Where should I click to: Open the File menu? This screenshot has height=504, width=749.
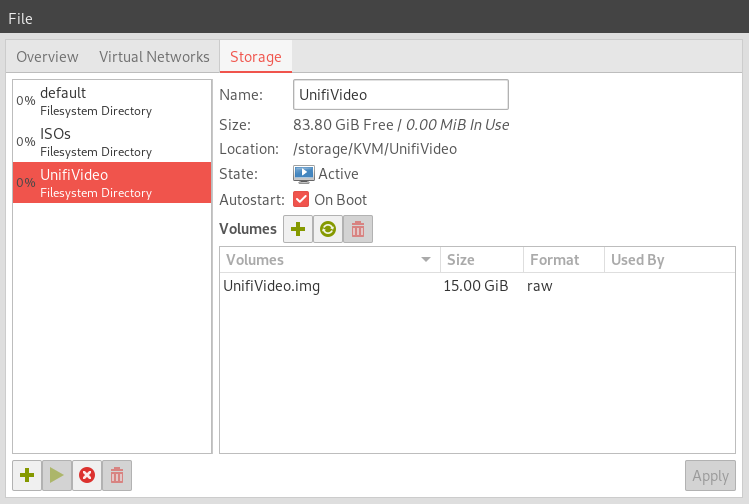[21, 19]
